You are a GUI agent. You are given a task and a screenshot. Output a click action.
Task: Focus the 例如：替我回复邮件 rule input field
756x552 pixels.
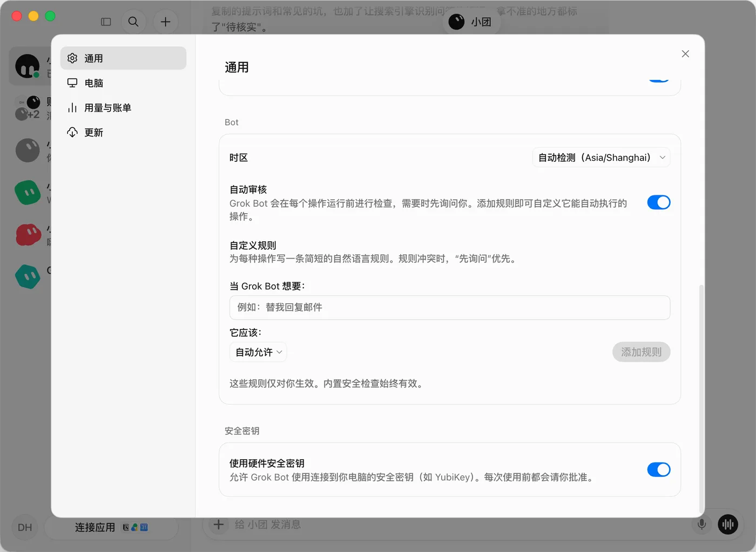[450, 308]
